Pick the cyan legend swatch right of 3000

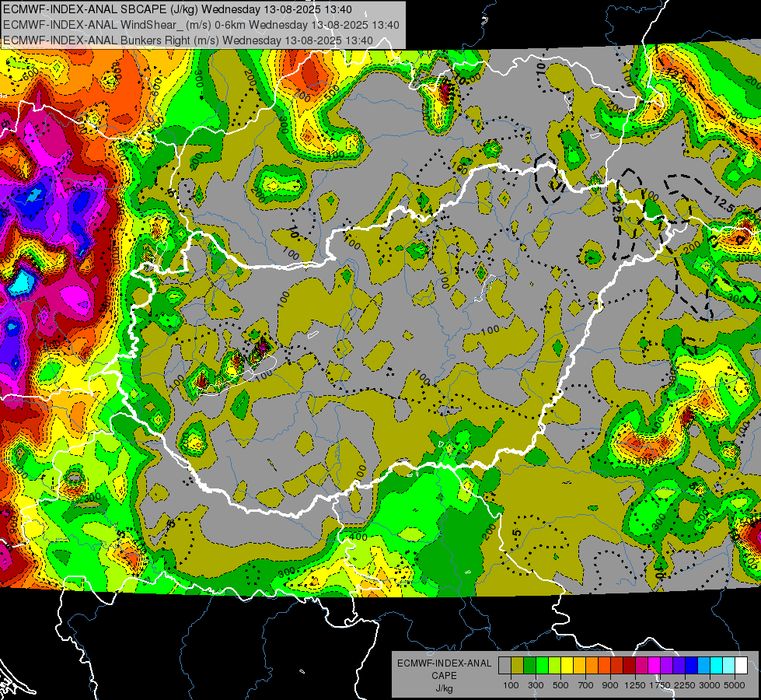coord(717,665)
